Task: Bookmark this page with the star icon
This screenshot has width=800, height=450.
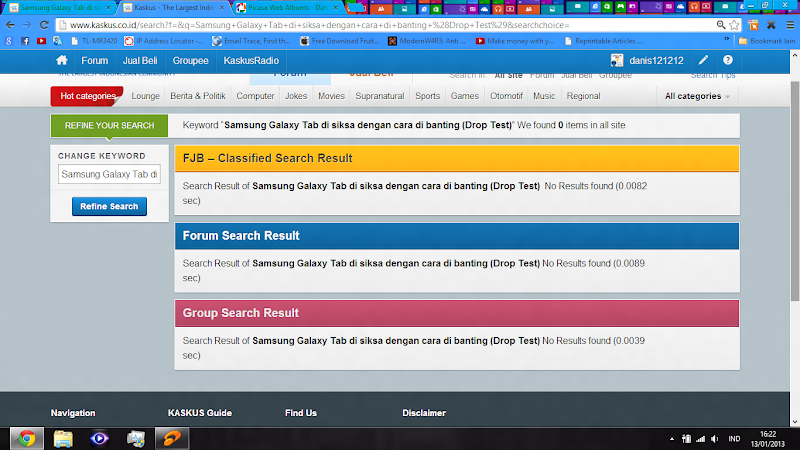Action: (x=734, y=25)
